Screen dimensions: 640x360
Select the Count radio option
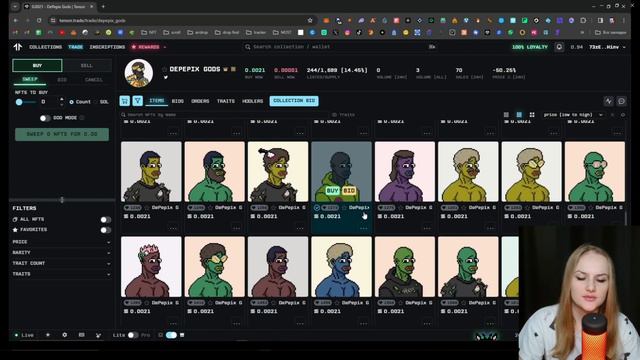pyautogui.click(x=71, y=102)
